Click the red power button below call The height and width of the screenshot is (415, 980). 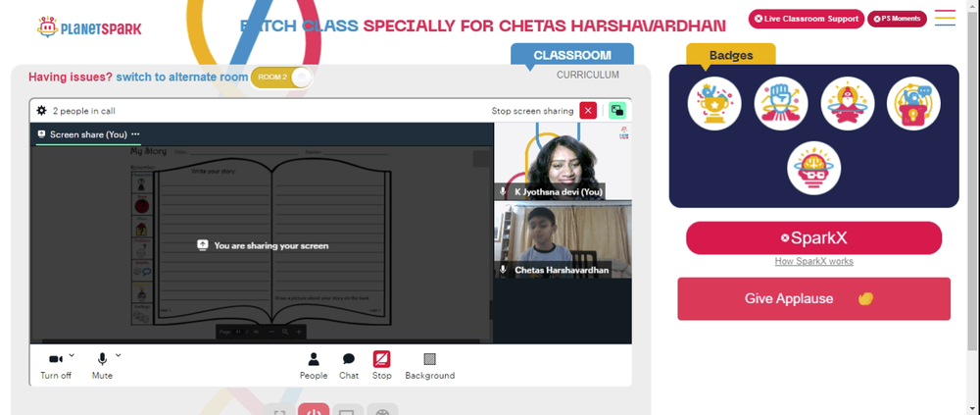pos(314,409)
